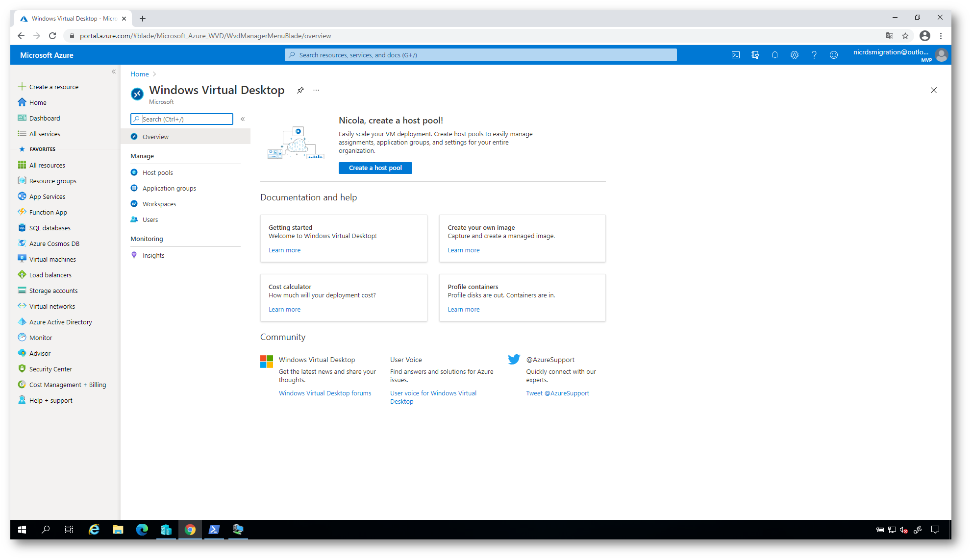Open Chrome menu three dots
Image resolution: width=972 pixels, height=560 pixels.
(941, 36)
